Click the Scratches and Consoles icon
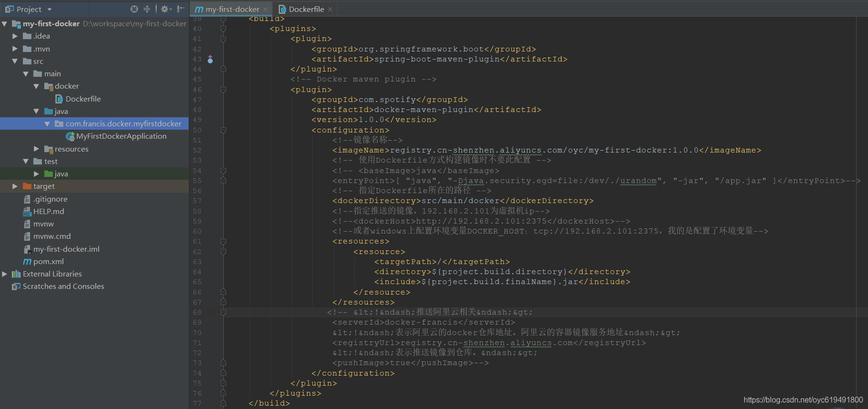Image resolution: width=868 pixels, height=409 pixels. (x=16, y=286)
